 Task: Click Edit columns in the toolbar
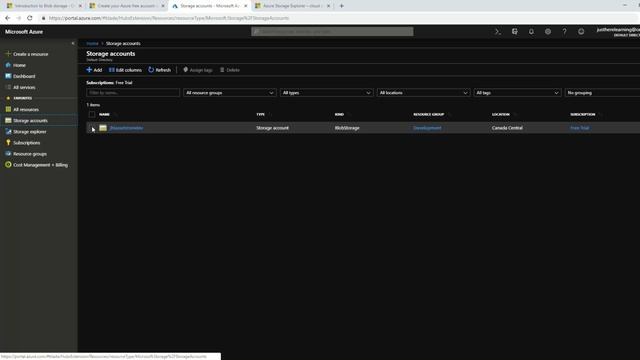125,70
